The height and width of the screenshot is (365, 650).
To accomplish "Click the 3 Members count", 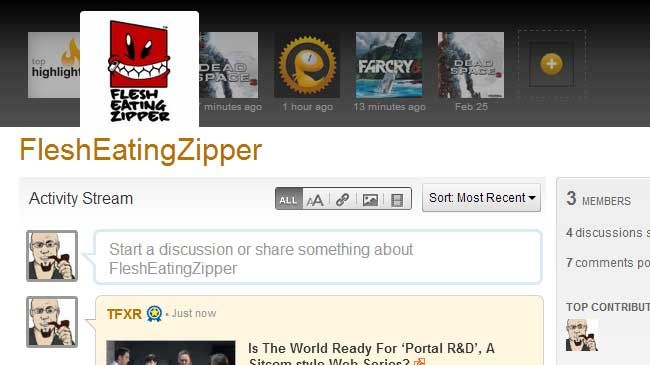I will click(x=598, y=199).
